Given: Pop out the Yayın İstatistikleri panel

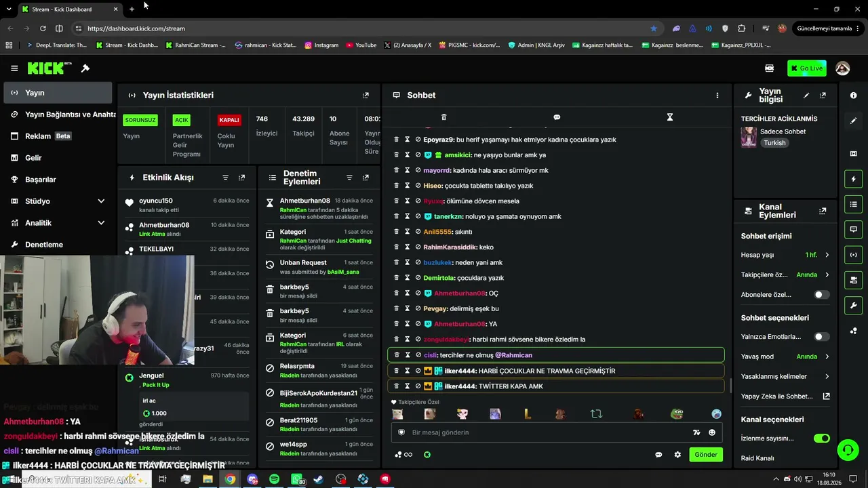Looking at the screenshot, I should pyautogui.click(x=366, y=96).
